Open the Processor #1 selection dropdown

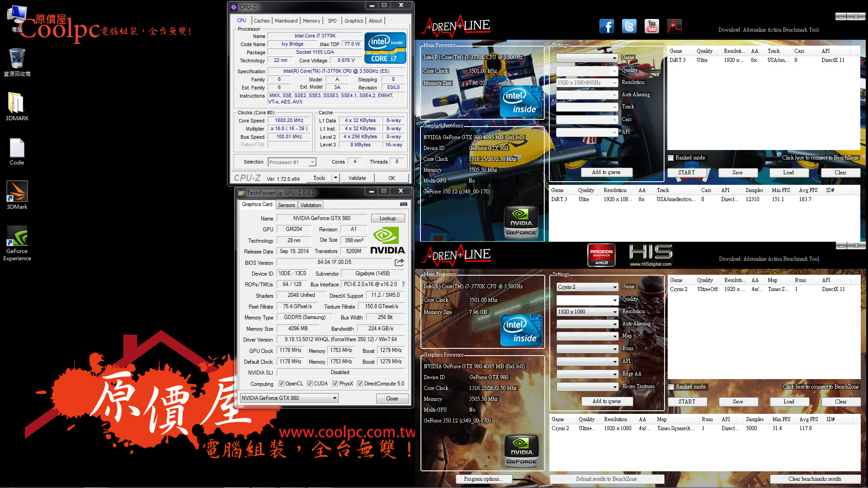click(x=292, y=162)
